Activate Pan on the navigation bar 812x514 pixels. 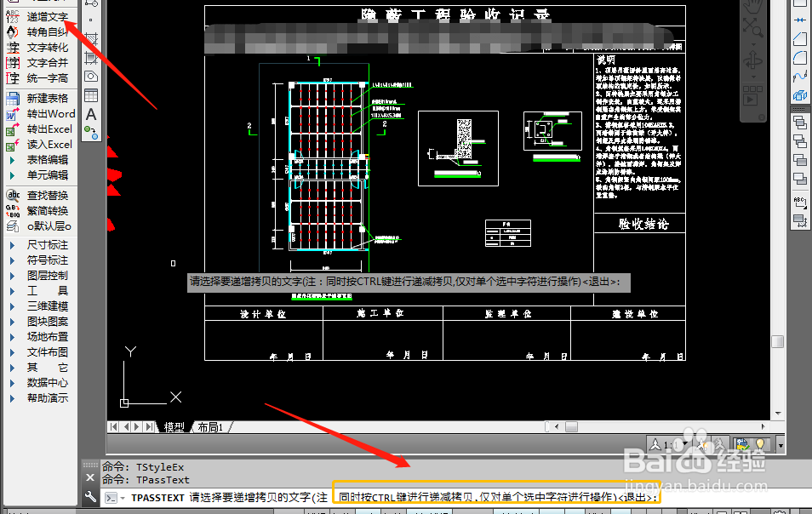[x=752, y=6]
